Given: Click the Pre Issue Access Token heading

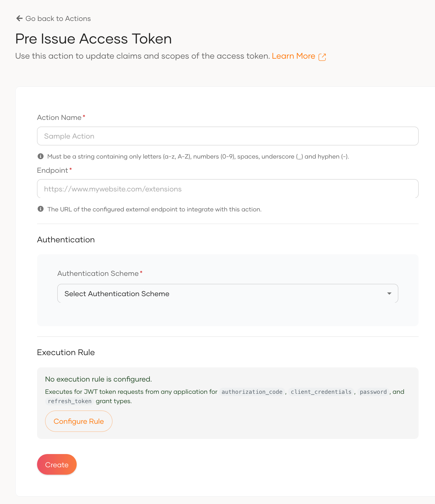Looking at the screenshot, I should pos(93,39).
